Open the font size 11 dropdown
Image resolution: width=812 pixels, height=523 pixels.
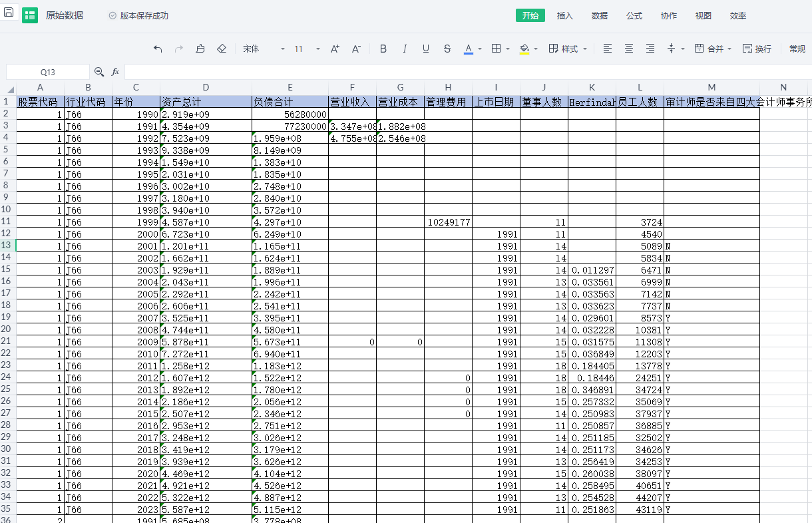click(307, 49)
